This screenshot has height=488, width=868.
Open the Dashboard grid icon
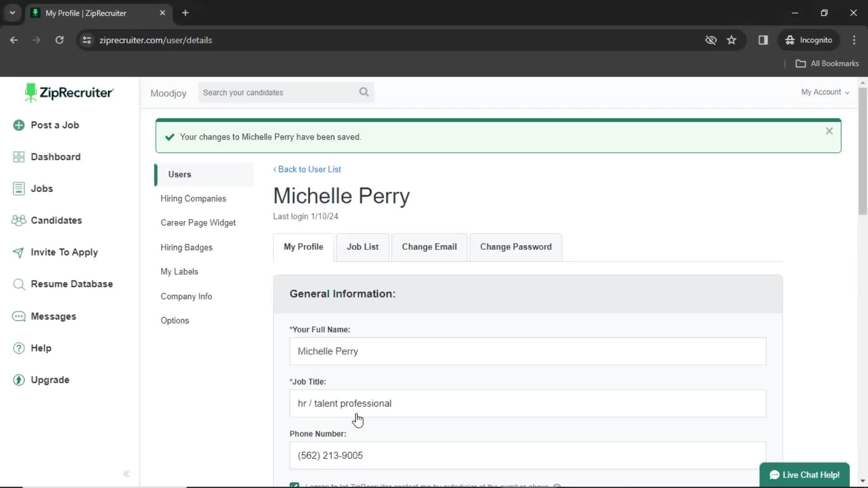coord(19,157)
